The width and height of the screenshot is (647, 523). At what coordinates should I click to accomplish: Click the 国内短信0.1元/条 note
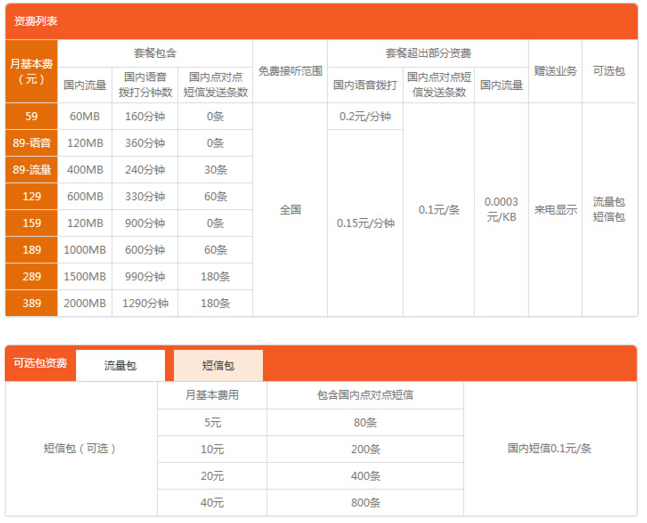point(549,448)
